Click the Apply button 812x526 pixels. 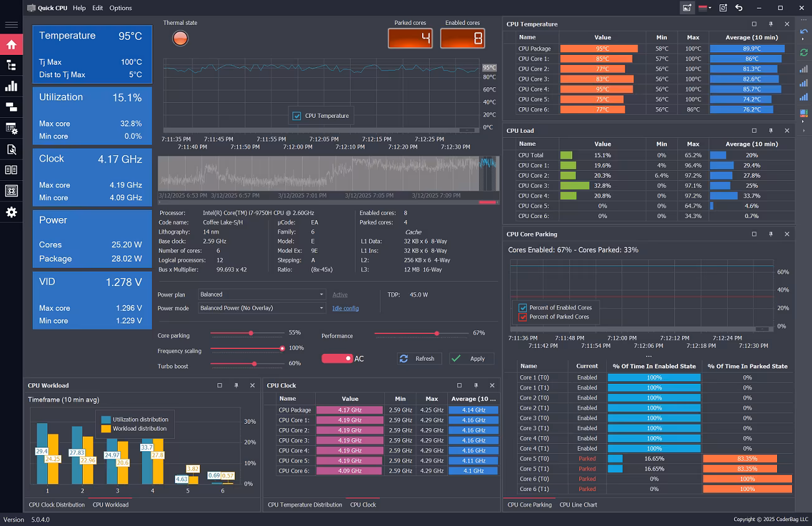(471, 358)
